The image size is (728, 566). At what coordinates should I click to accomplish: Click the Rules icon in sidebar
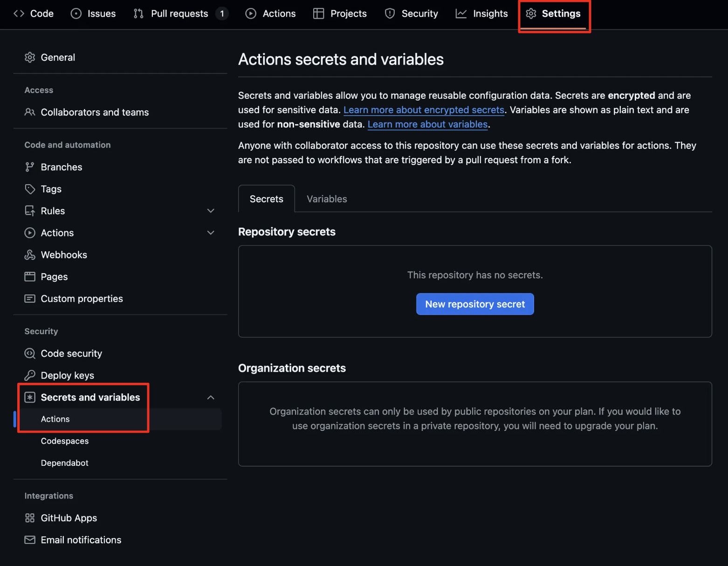pyautogui.click(x=30, y=211)
